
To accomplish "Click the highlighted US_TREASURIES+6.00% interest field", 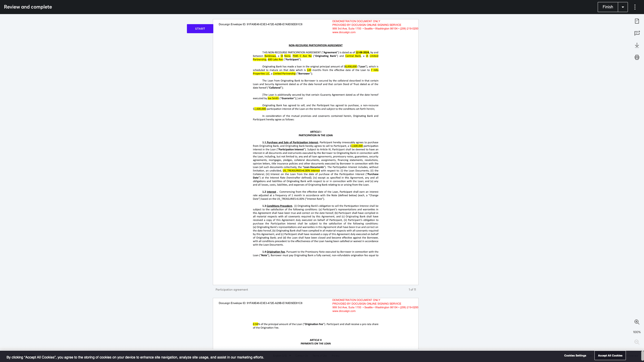I will [301, 171].
